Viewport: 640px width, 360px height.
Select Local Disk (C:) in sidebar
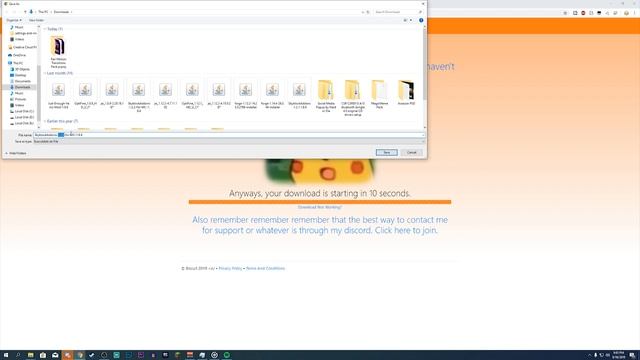click(x=22, y=111)
